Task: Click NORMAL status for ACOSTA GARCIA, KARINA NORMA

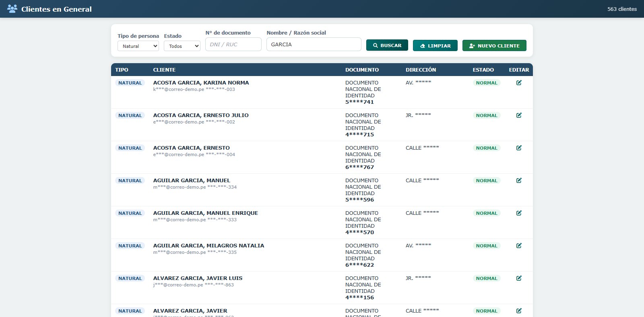Action: click(487, 83)
